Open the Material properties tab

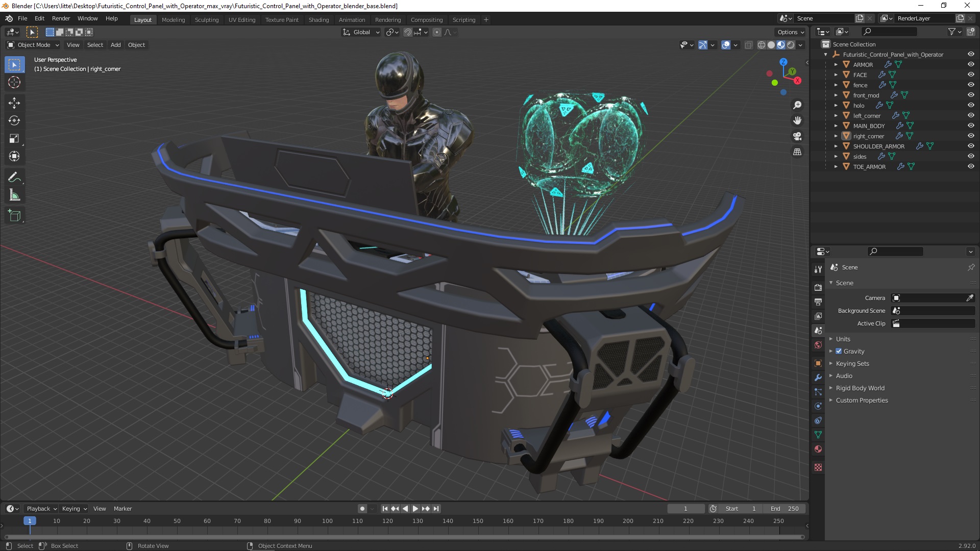[x=818, y=449]
